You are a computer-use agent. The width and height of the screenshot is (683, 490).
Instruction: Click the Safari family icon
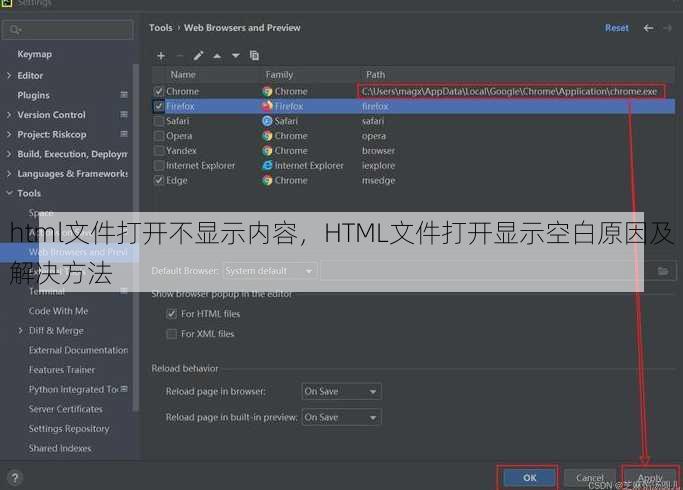click(x=267, y=121)
